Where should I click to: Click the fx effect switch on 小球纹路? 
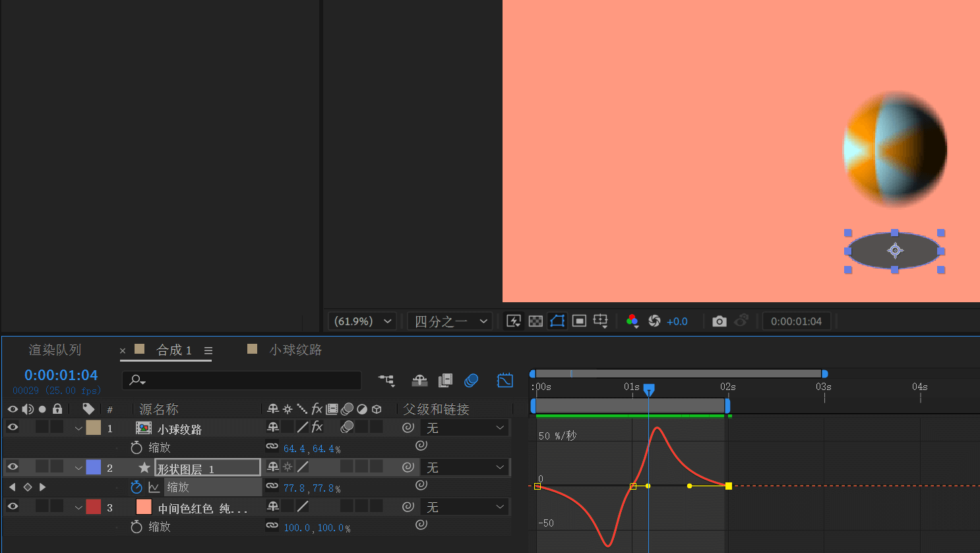(317, 427)
